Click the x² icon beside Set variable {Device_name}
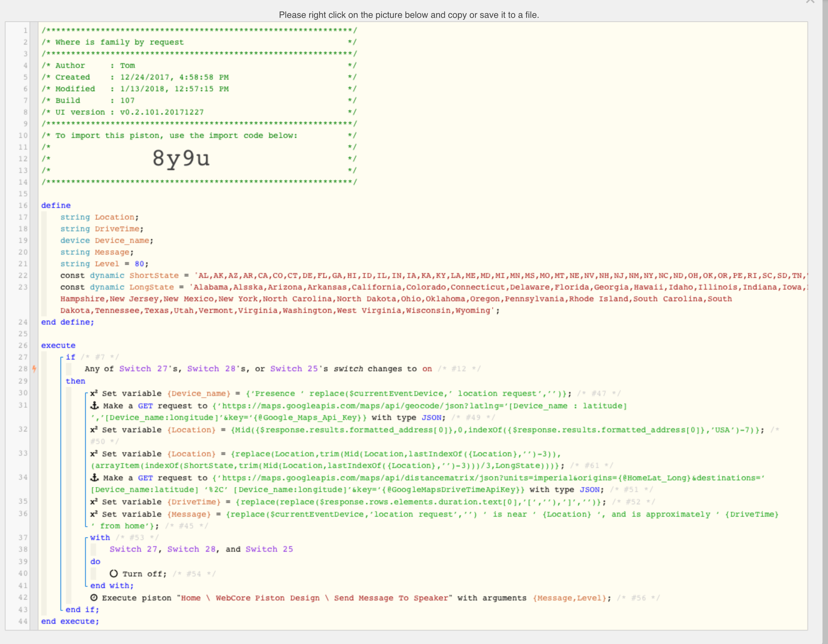Screen dimensions: 828x644 coord(94,393)
